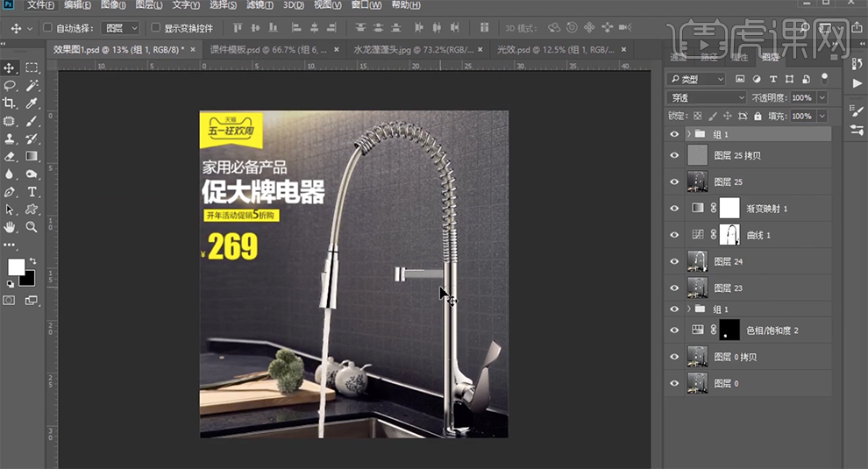Toggle visibility of 色相/饱和度 2 layer
Image resolution: width=868 pixels, height=469 pixels.
674,330
